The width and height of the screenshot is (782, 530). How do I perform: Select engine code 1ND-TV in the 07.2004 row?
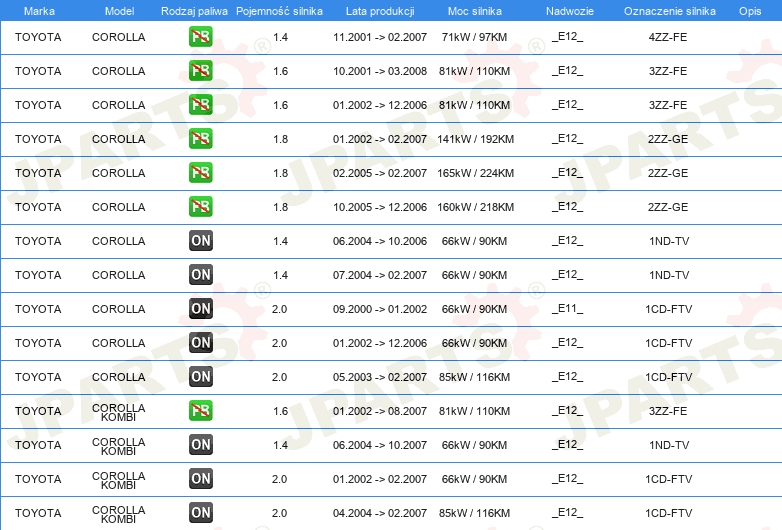click(669, 275)
